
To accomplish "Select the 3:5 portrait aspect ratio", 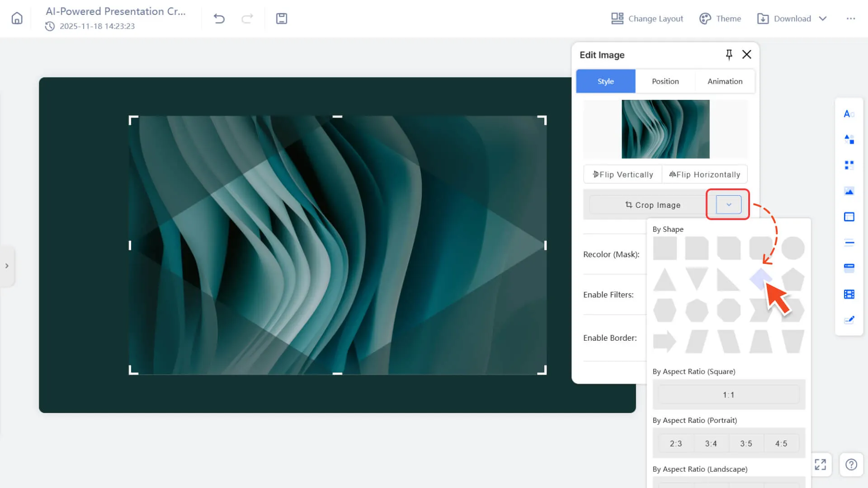I will tap(746, 443).
